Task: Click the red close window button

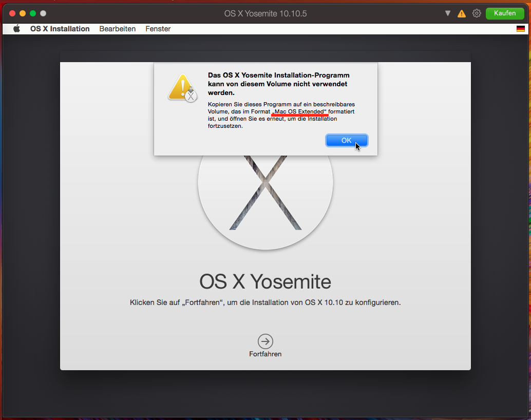Action: 12,13
